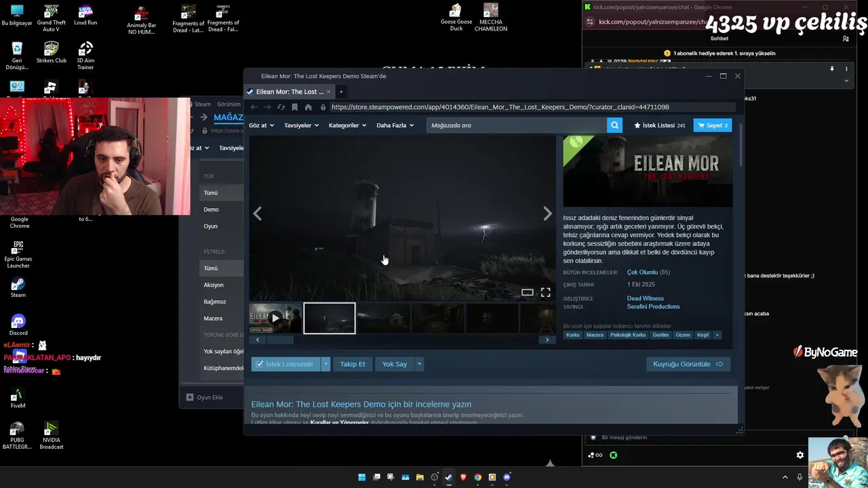
Task: Open the Discord desktop shortcut
Action: (x=18, y=325)
